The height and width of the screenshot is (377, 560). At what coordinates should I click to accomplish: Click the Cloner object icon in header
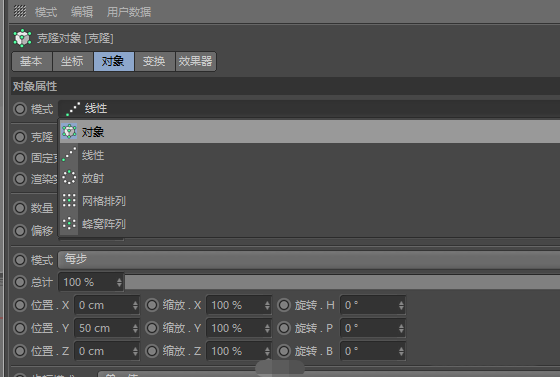coord(22,38)
